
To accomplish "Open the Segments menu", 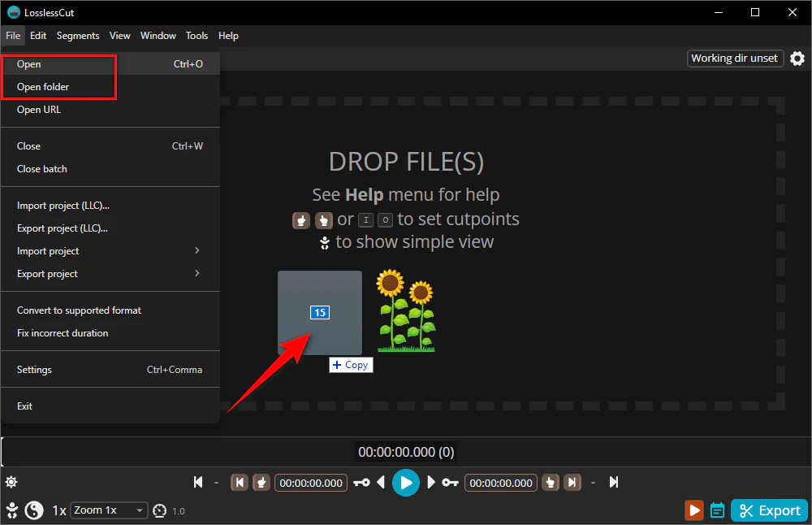I will 78,36.
